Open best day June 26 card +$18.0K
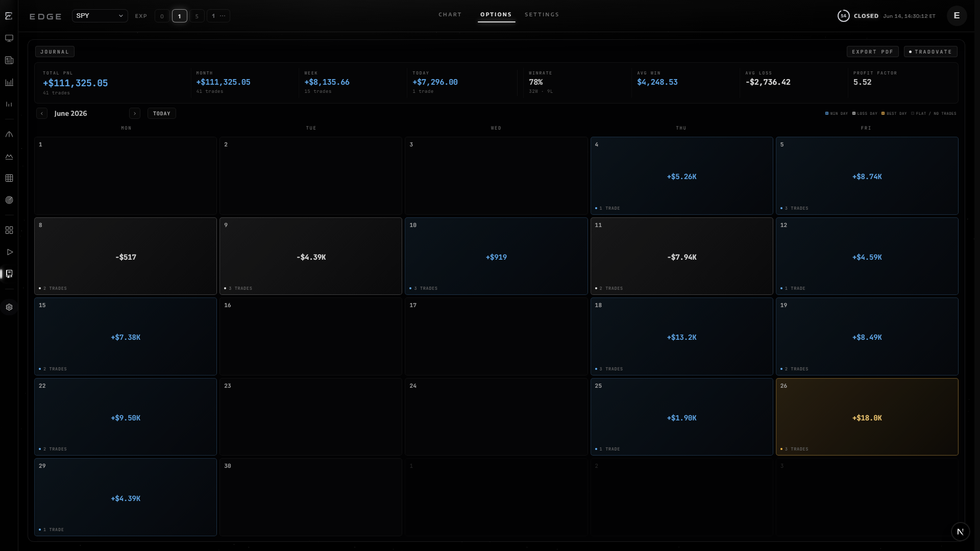 (x=867, y=417)
